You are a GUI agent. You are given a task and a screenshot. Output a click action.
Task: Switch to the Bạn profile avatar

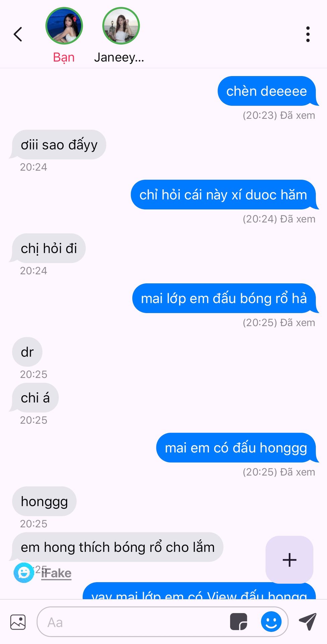pos(64,26)
